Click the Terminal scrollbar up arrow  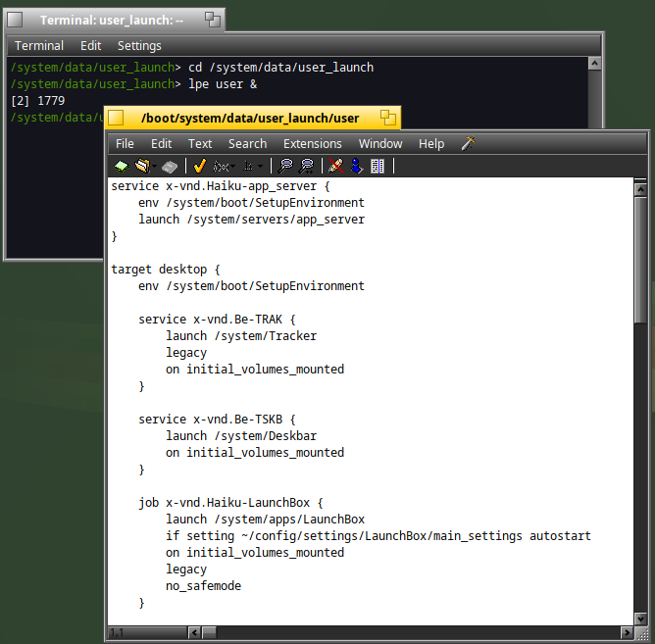click(x=594, y=64)
